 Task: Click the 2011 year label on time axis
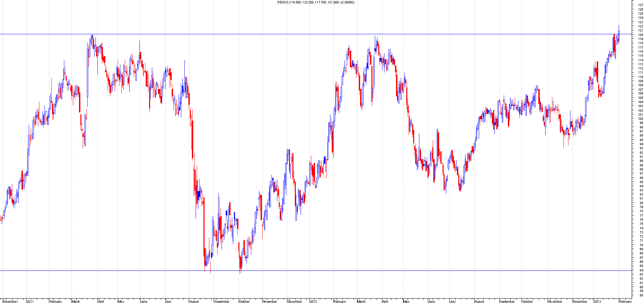pyautogui.click(x=30, y=301)
